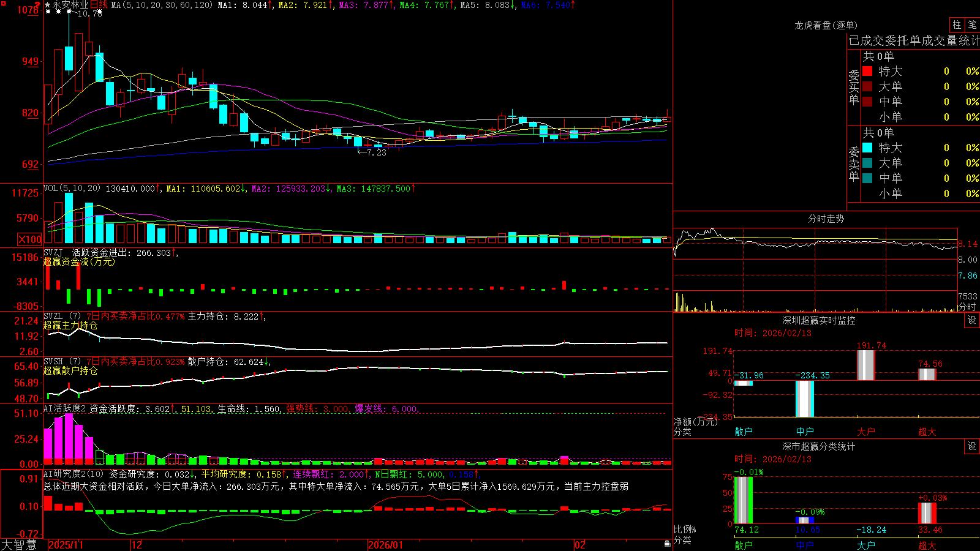Click the 深圳超赢实时监控 panel title
980x551 pixels.
tap(819, 320)
